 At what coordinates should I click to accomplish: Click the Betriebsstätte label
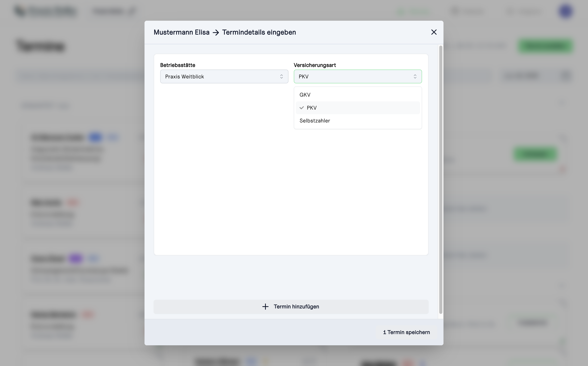tap(178, 65)
